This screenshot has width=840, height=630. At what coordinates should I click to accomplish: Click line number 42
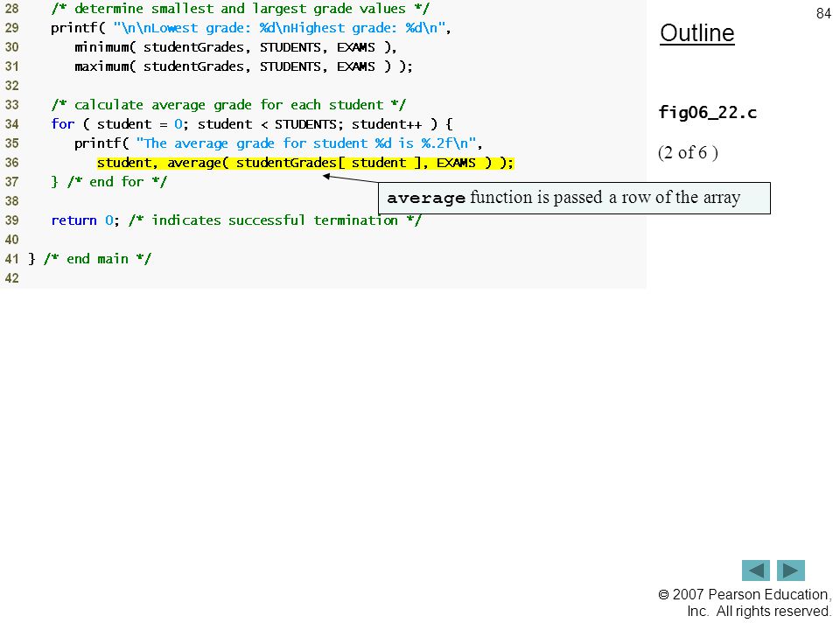point(11,278)
